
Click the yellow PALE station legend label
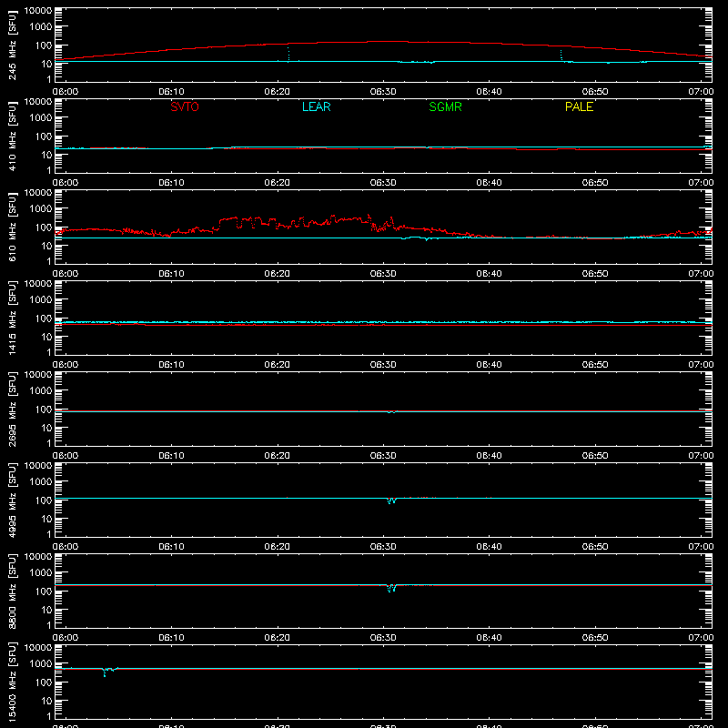(x=579, y=106)
